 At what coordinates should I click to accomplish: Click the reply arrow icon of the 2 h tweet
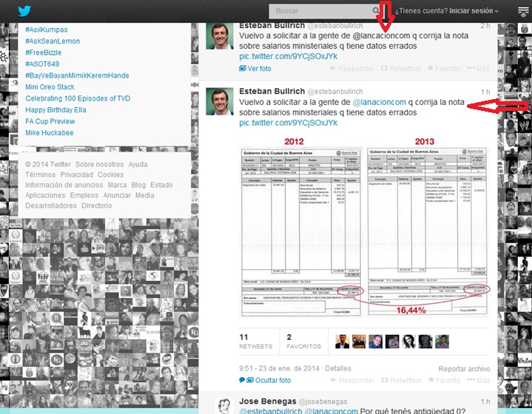pyautogui.click(x=333, y=69)
